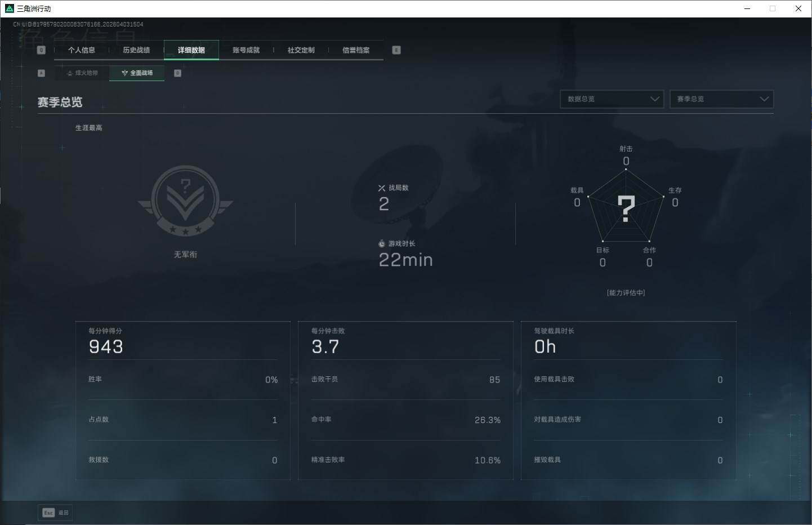This screenshot has width=812, height=525.
Task: Click the 命中率 value 26.3%
Action: 488,420
